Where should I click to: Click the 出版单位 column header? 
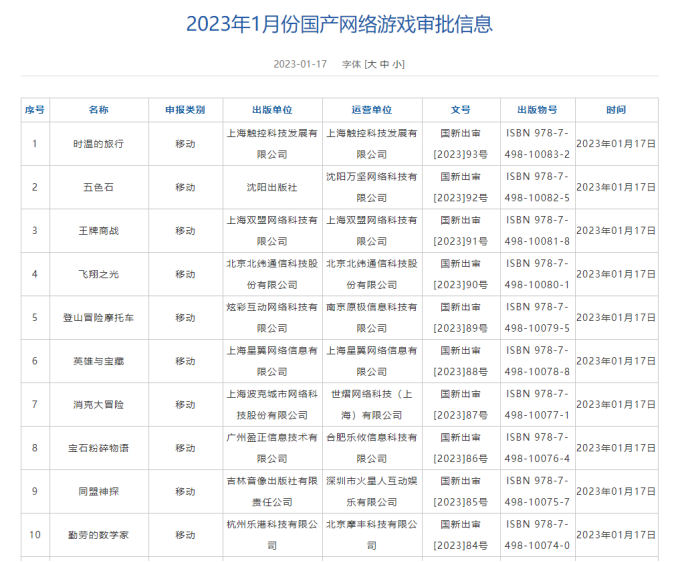(x=272, y=110)
